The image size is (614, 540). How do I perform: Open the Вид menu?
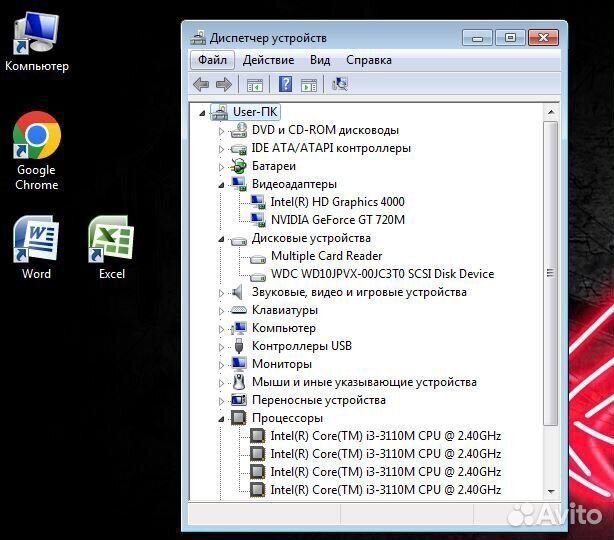[x=320, y=60]
